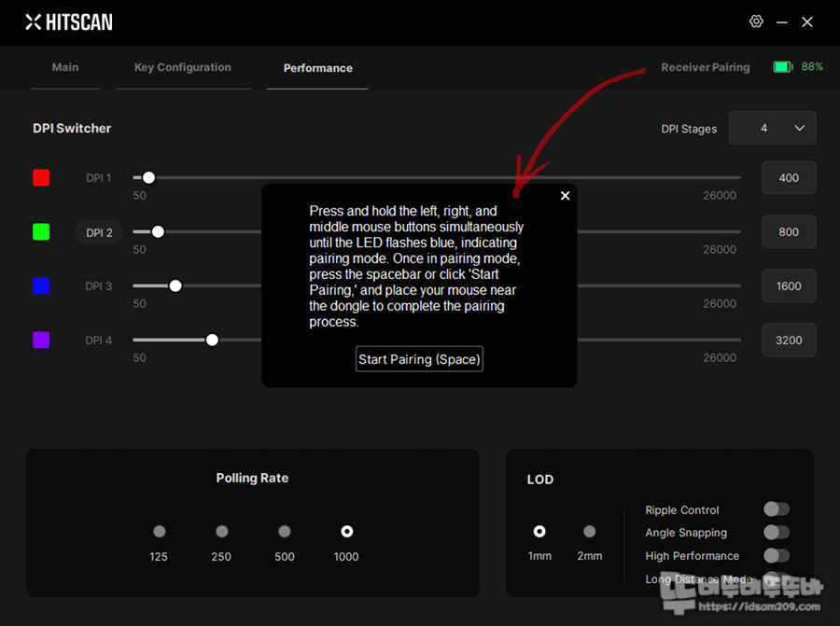
Task: Select the DPI 1 stage label
Action: point(99,178)
